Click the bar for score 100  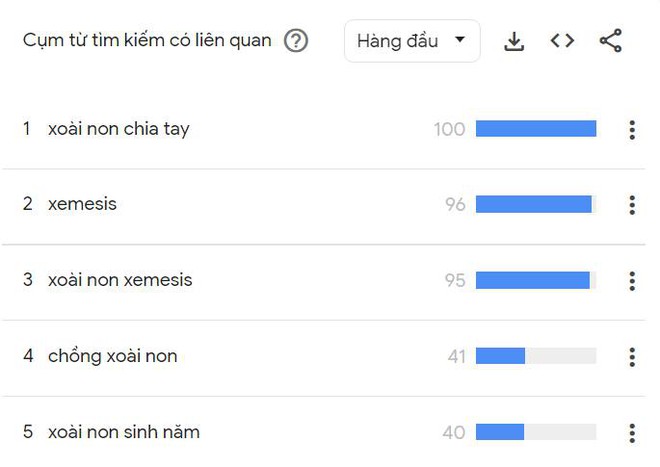536,129
